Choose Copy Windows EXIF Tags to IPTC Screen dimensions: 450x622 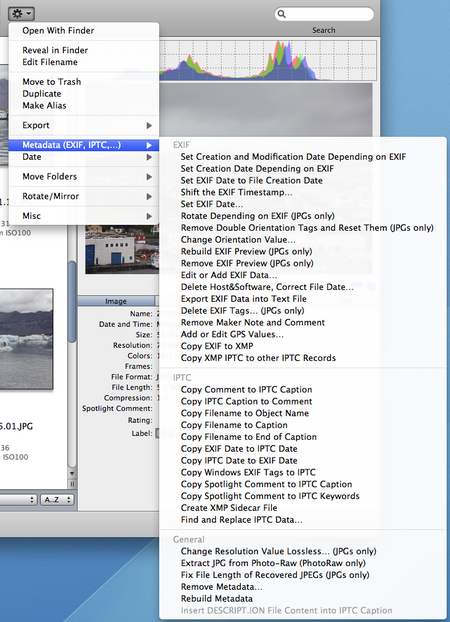point(303,472)
